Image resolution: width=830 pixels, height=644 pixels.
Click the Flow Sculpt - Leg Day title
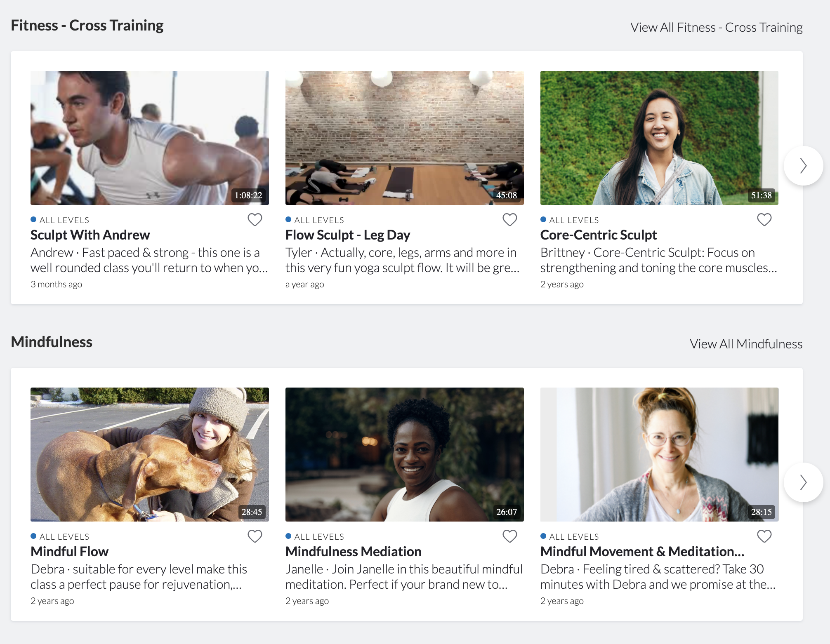pyautogui.click(x=347, y=235)
